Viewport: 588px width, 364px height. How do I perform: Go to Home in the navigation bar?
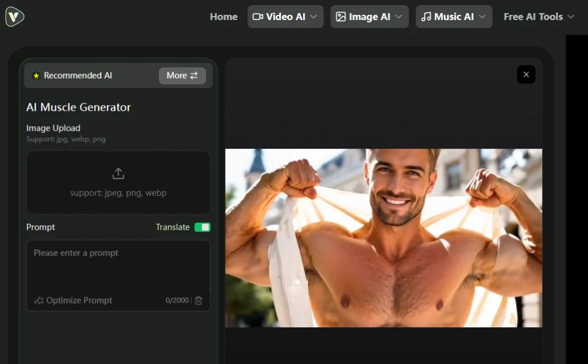click(x=223, y=17)
